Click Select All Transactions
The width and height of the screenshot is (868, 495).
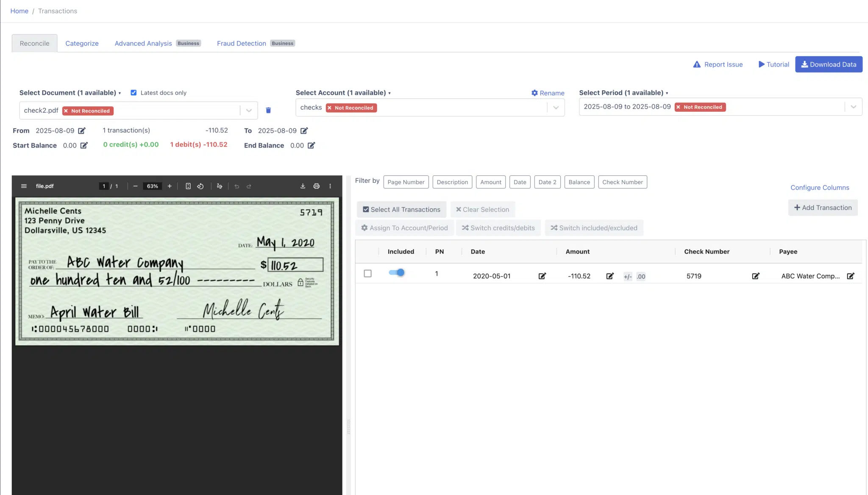401,210
